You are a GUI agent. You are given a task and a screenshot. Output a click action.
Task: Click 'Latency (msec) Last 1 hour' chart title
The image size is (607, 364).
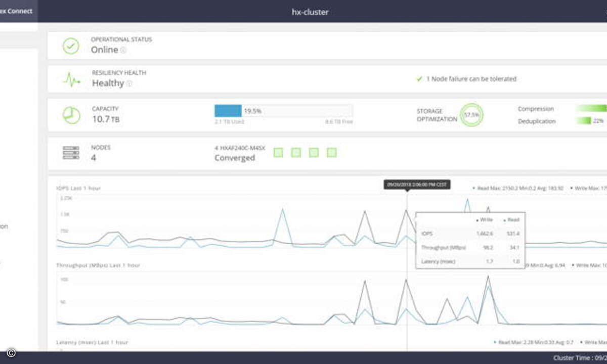[x=92, y=342]
